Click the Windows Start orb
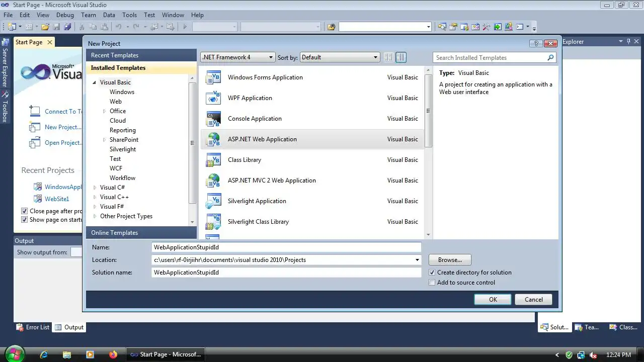The height and width of the screenshot is (362, 644). [x=14, y=353]
